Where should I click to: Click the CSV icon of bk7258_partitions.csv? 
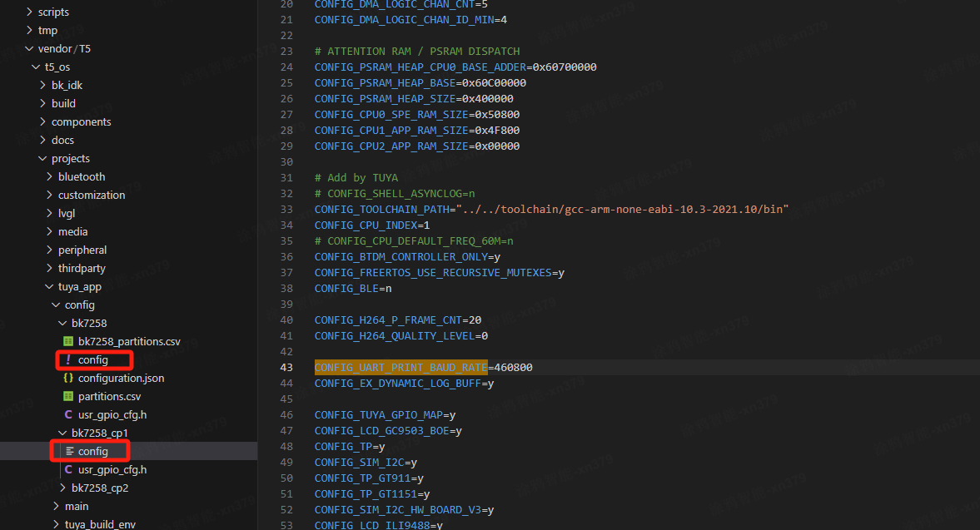click(68, 342)
